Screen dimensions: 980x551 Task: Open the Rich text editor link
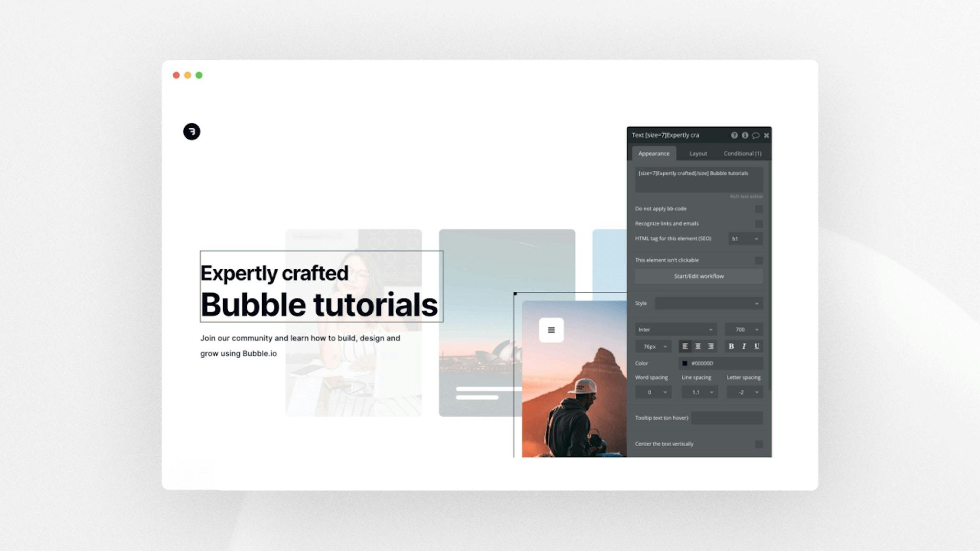point(746,197)
